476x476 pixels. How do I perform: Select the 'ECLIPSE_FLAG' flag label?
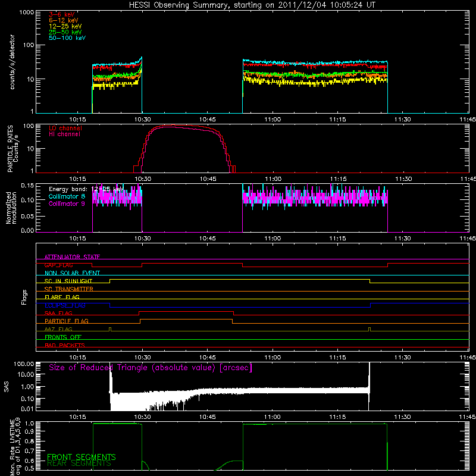65,305
